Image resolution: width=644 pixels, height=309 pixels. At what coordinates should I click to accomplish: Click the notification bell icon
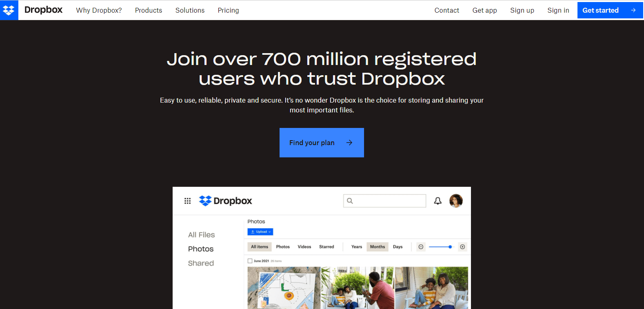pos(437,201)
